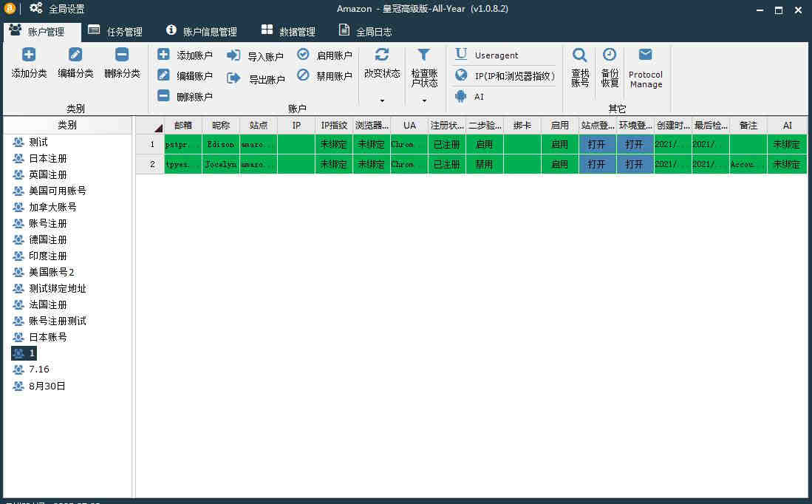Select row number 2 header
Viewport: 812px width, 504px height.
(x=150, y=164)
